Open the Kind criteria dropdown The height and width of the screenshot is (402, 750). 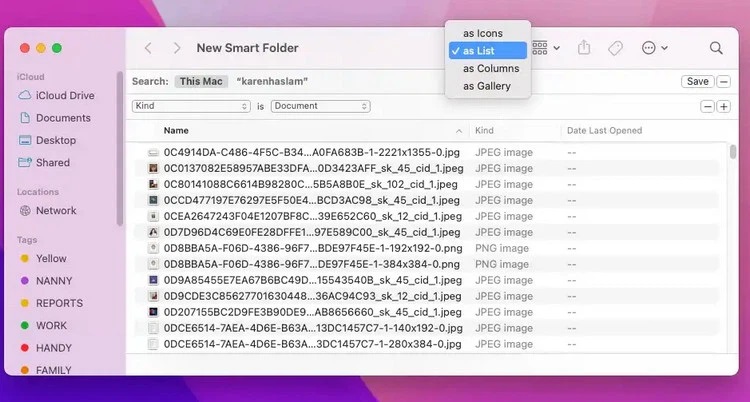point(191,106)
